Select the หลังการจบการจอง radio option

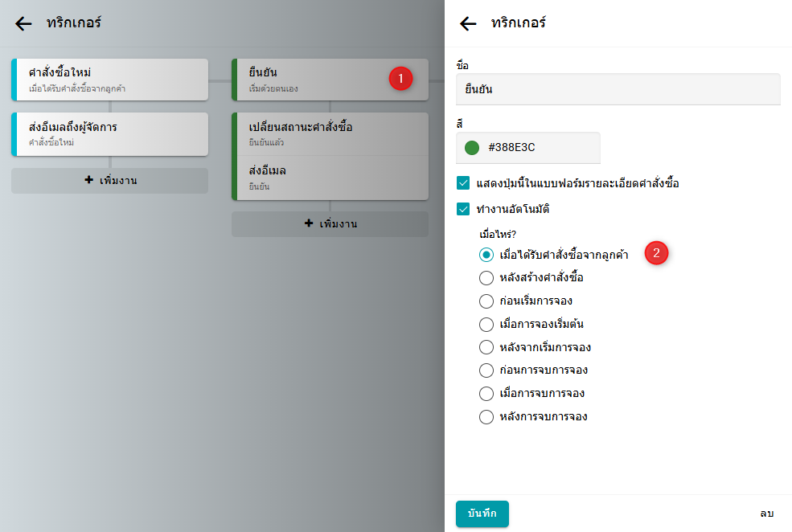tap(486, 416)
